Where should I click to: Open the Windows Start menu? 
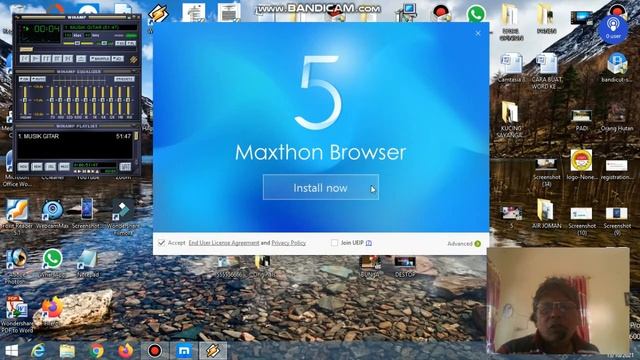[x=11, y=351]
